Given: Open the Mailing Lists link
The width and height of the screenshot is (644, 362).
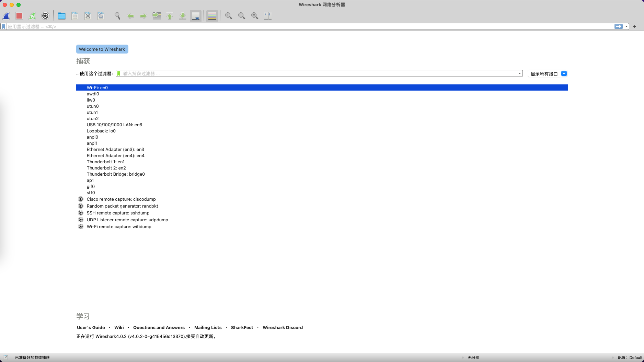Looking at the screenshot, I should 208,327.
